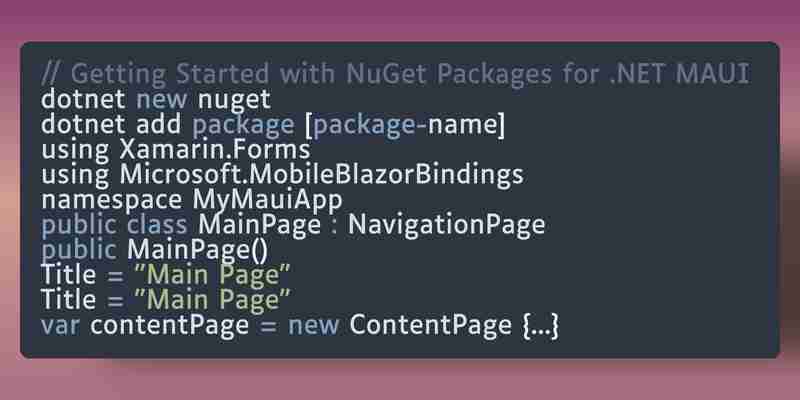The width and height of the screenshot is (800, 400).
Task: Click the 'public class' keywords
Action: 114,225
